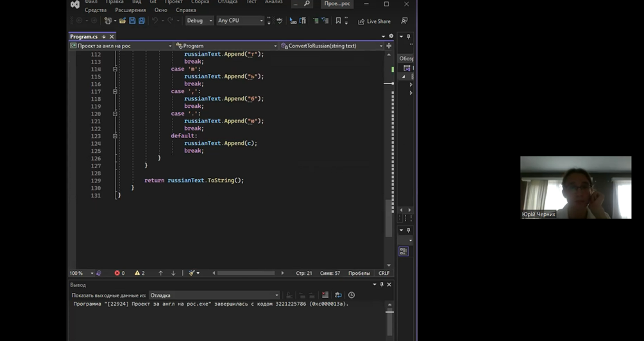This screenshot has width=644, height=341.
Task: Open the new project icon in toolbar
Action: pos(108,21)
